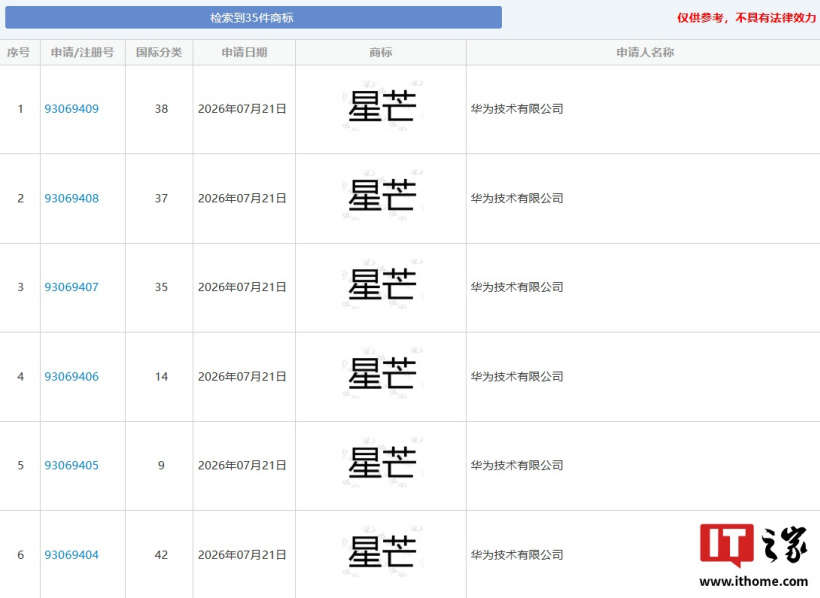Open application number 93069408
The width and height of the screenshot is (820, 598).
(72, 198)
